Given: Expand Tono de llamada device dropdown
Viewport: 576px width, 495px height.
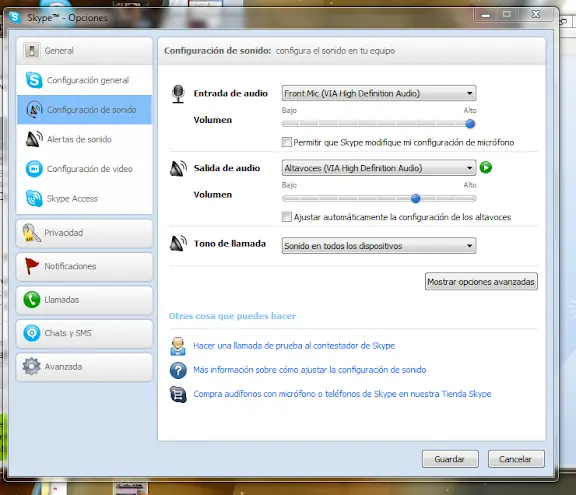Looking at the screenshot, I should click(379, 246).
